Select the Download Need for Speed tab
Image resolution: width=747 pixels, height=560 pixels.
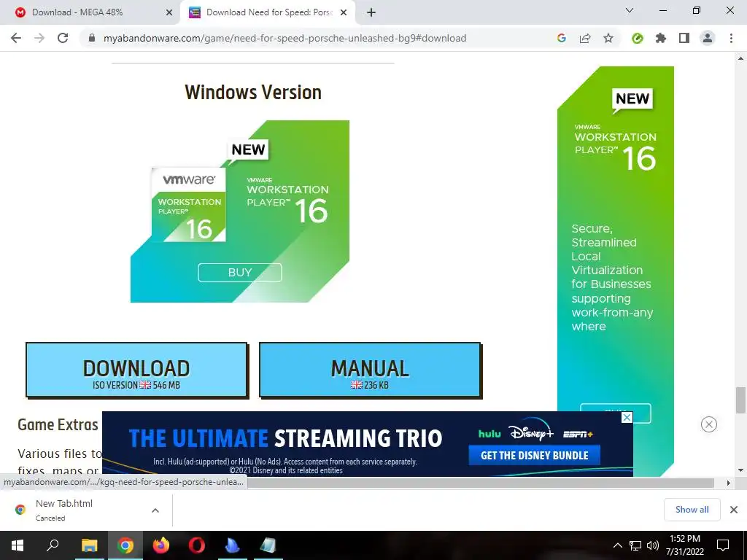268,12
